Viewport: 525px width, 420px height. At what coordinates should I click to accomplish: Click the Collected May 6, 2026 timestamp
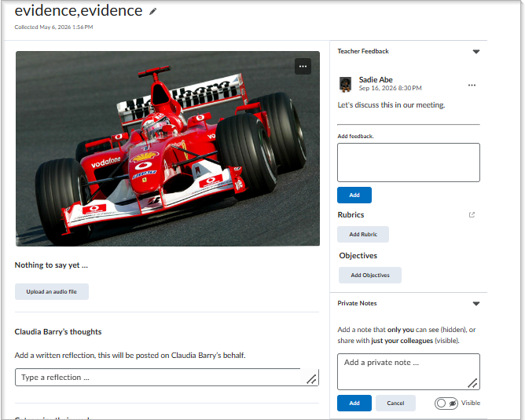(53, 27)
